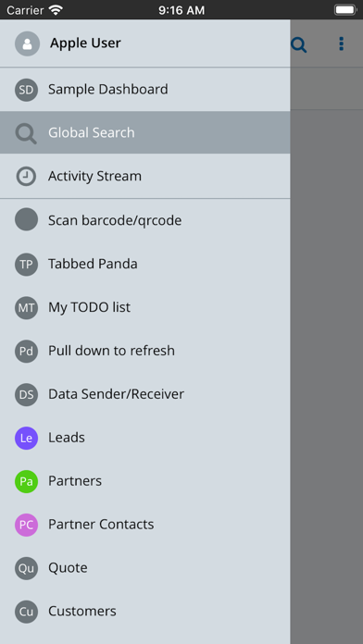Open Scan barcode/qrcode option

pos(145,220)
